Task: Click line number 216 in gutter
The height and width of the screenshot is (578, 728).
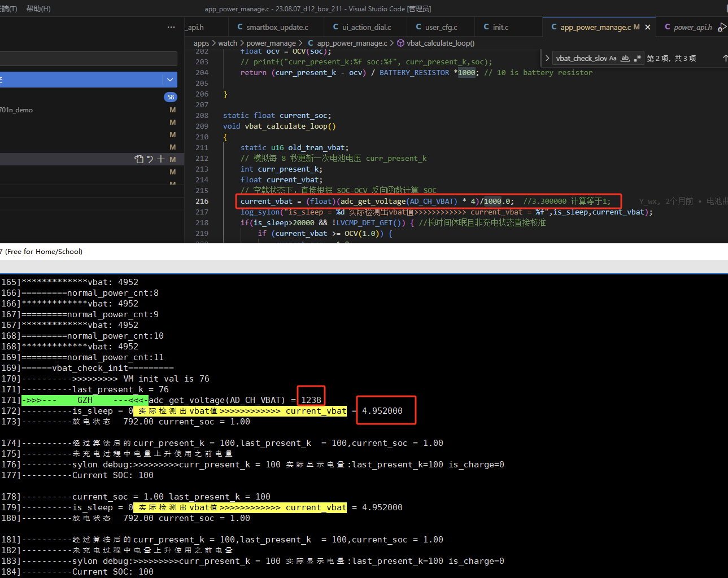Action: coord(202,202)
